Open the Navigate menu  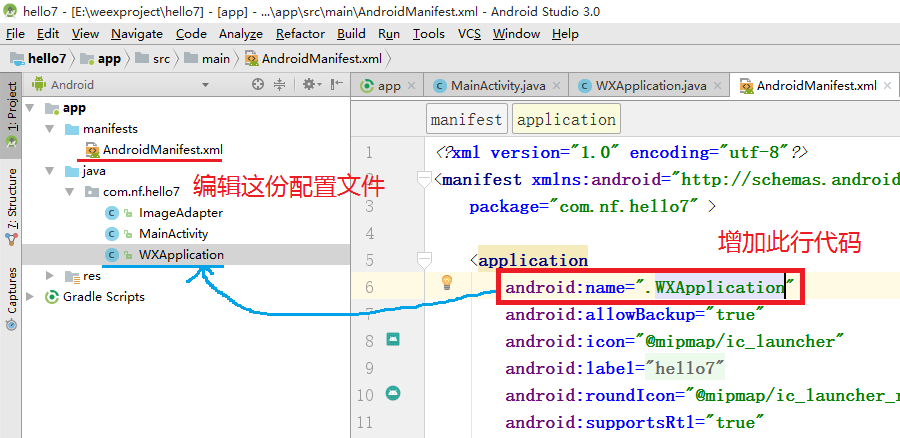point(137,34)
